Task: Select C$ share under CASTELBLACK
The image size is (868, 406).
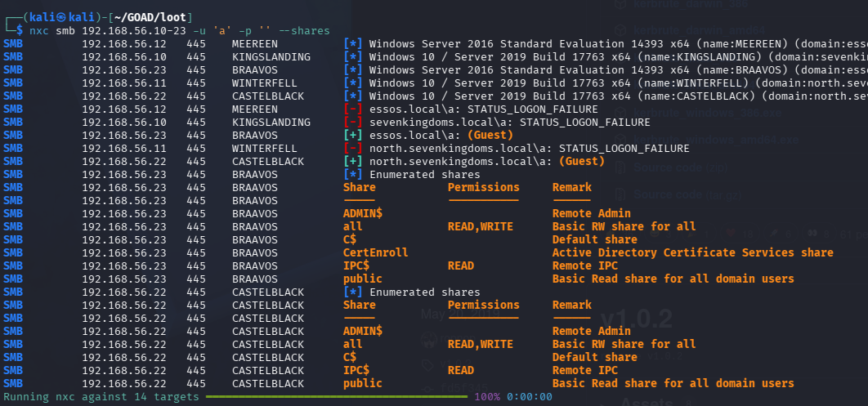Action: (x=349, y=357)
